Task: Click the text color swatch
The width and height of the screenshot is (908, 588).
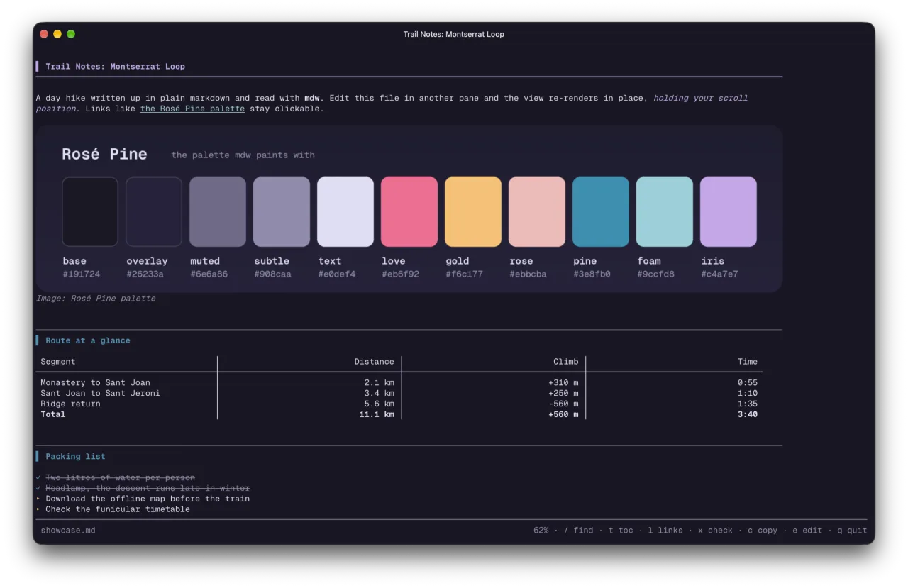Action: (x=345, y=211)
